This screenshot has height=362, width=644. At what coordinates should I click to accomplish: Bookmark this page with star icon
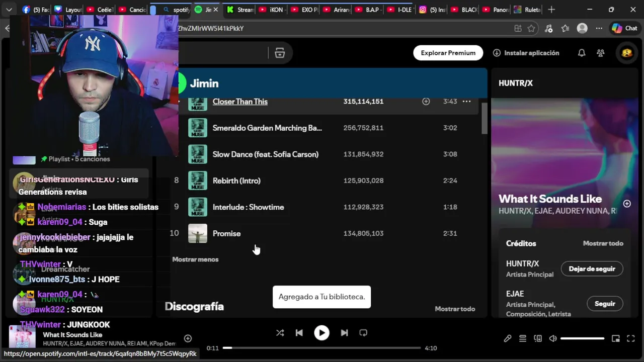pos(531,29)
